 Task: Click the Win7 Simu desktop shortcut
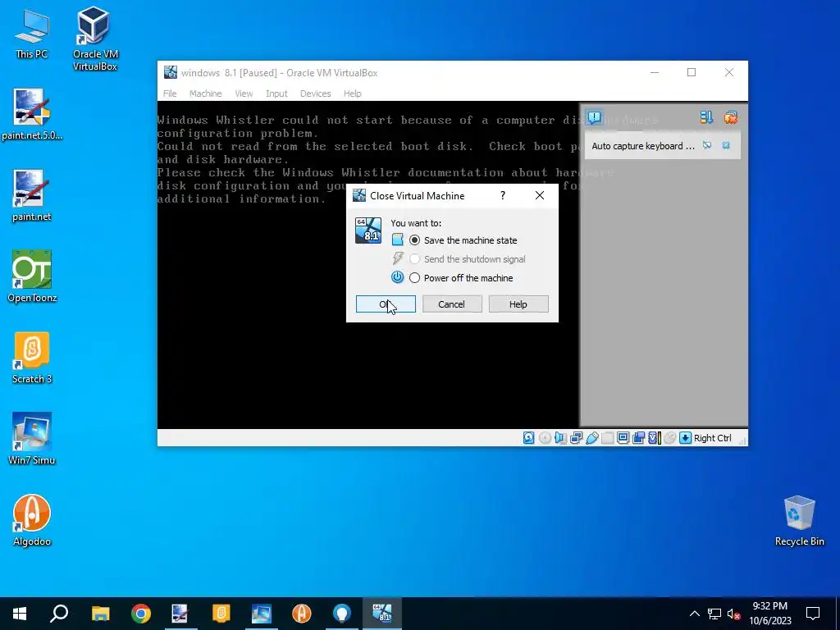(32, 439)
